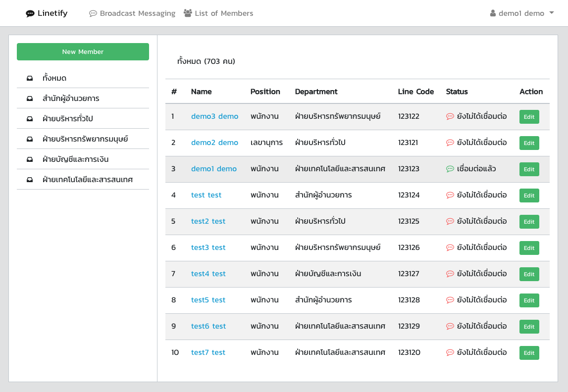The height and width of the screenshot is (392, 568).
Task: Edit the test4 test member
Action: [x=529, y=274]
